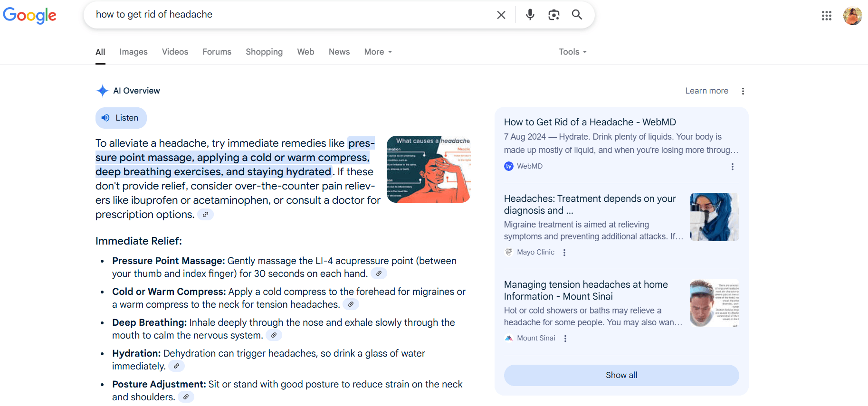Click the WebMD favicon in source card

pos(509,166)
